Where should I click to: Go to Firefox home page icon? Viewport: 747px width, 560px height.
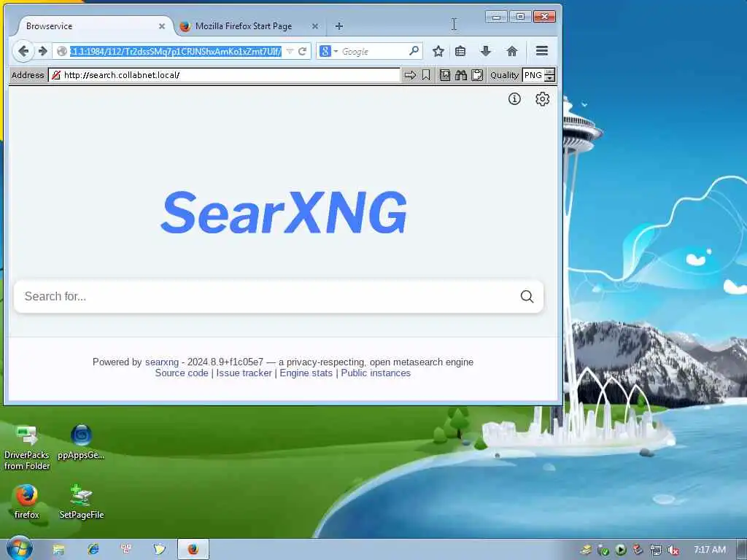click(511, 51)
